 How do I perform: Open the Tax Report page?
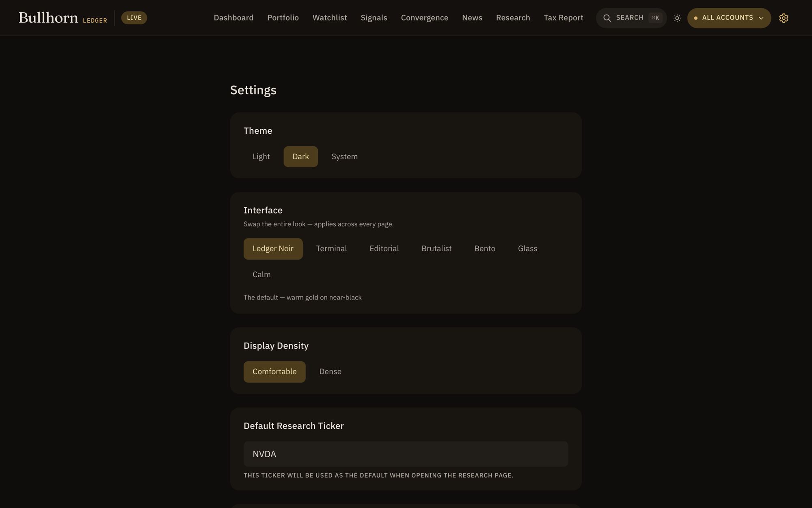[564, 18]
